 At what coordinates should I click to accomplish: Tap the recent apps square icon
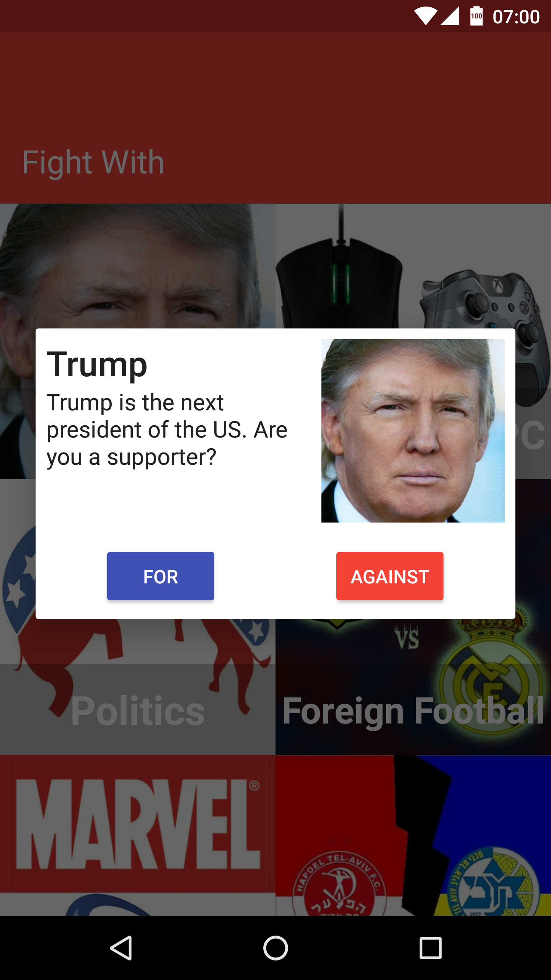[x=430, y=948]
